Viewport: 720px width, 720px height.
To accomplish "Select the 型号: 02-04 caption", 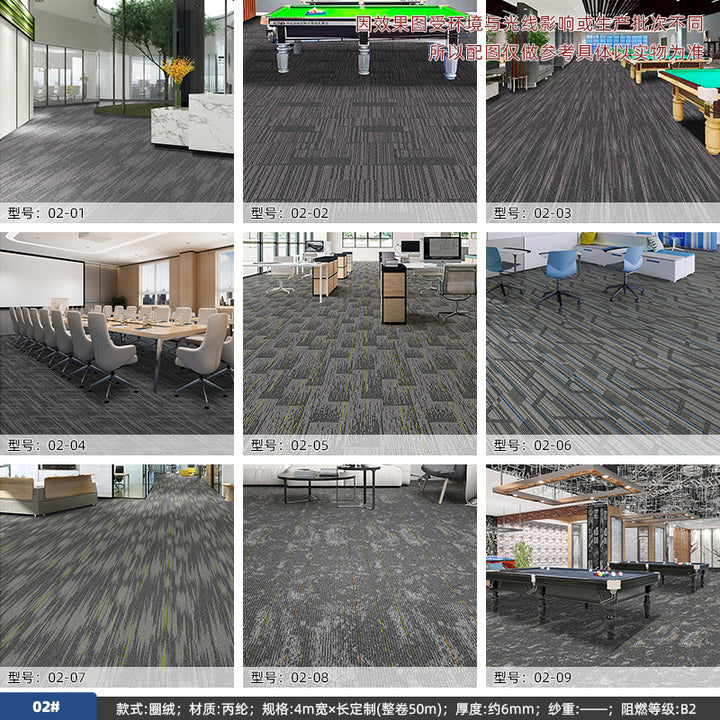I will tap(47, 445).
